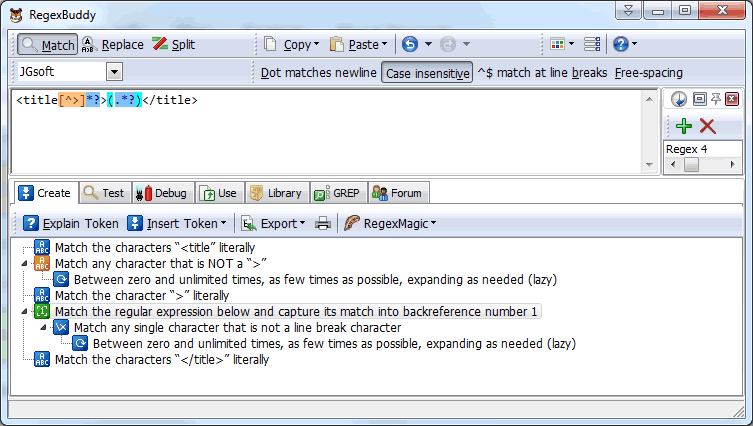Click the history clock icon
The height and width of the screenshot is (426, 753).
tap(679, 99)
